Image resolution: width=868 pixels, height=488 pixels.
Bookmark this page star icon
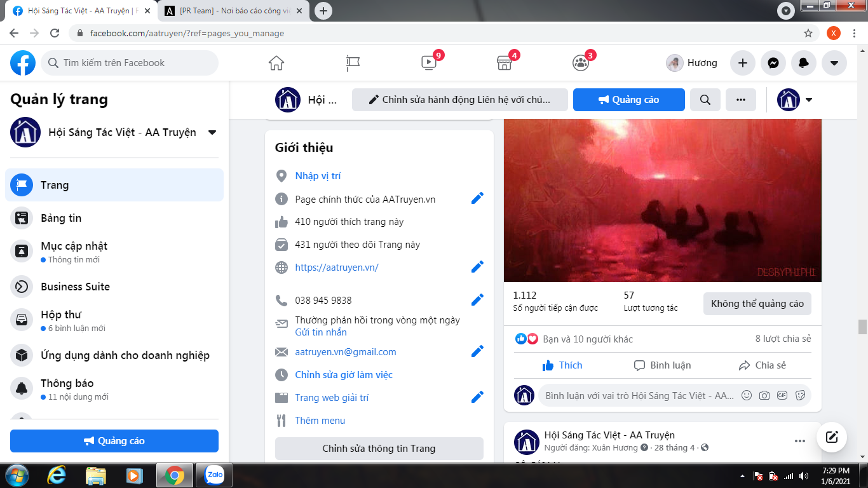point(808,33)
